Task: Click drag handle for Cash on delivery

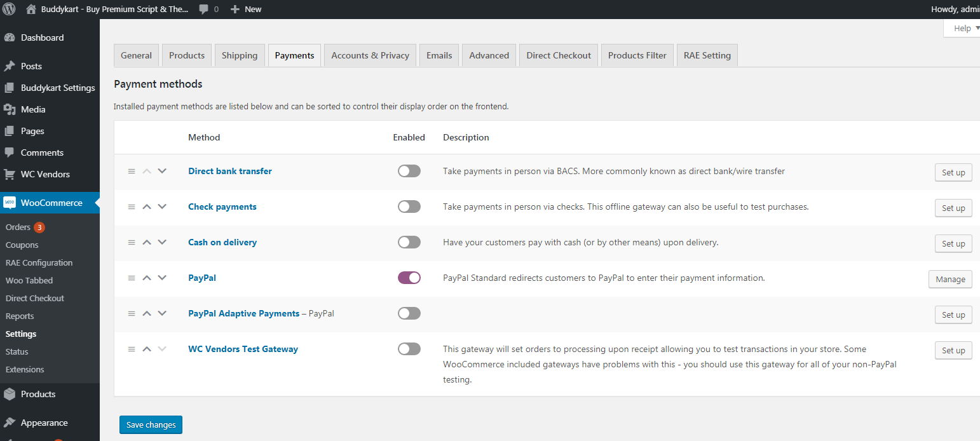Action: (x=132, y=242)
